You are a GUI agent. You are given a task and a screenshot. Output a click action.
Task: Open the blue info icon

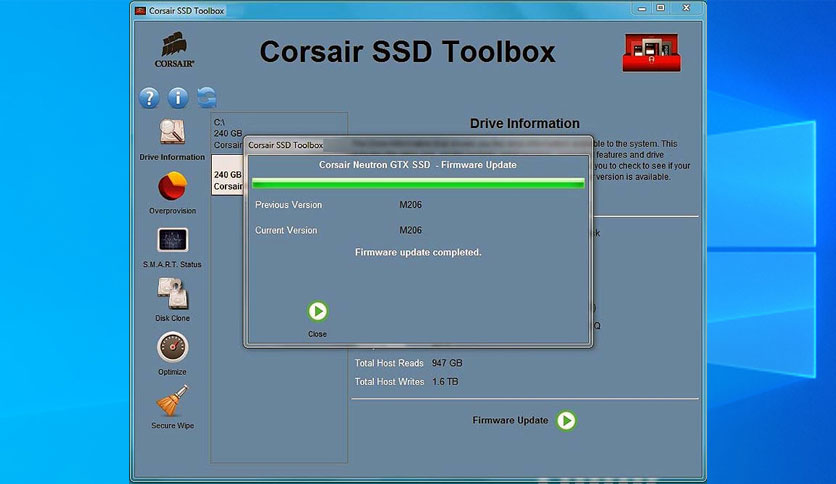pyautogui.click(x=178, y=98)
